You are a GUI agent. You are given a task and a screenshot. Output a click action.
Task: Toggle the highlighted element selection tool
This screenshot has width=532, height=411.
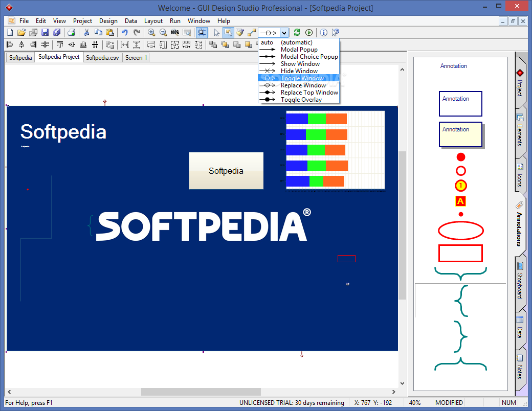click(228, 33)
